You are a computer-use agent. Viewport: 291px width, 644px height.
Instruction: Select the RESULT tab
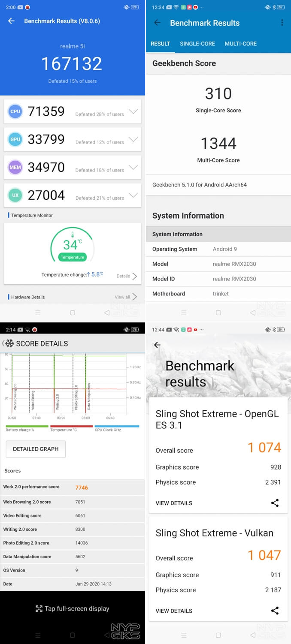[x=161, y=44]
